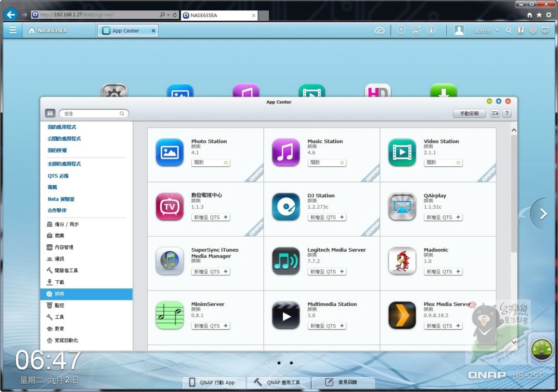Image resolution: width=558 pixels, height=392 pixels.
Task: Click the Madsonic app icon
Action: (x=402, y=261)
